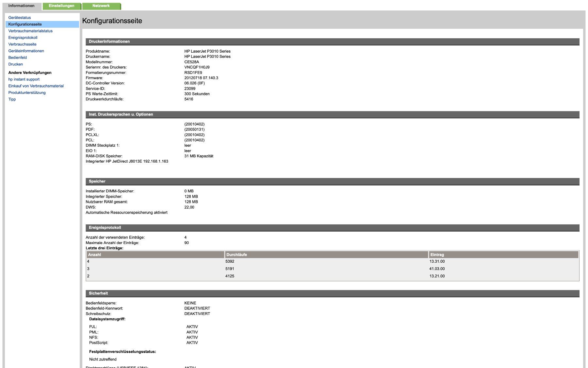Click event entry 13.21.00
This screenshot has width=588, height=368.
coord(437,276)
